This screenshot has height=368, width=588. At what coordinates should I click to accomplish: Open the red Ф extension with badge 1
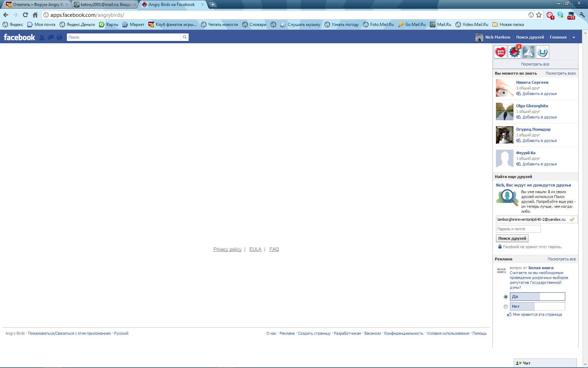[550, 15]
